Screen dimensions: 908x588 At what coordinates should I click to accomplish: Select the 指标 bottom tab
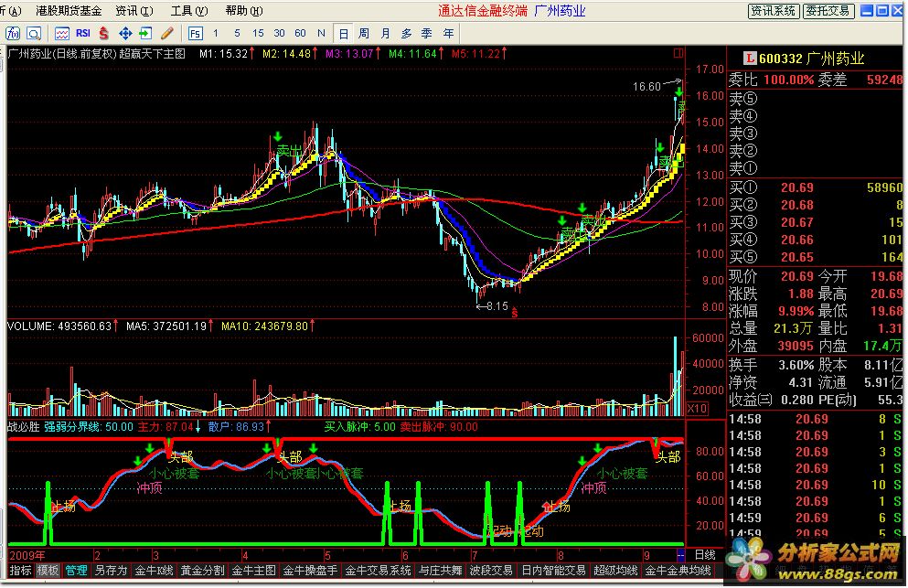[x=20, y=571]
